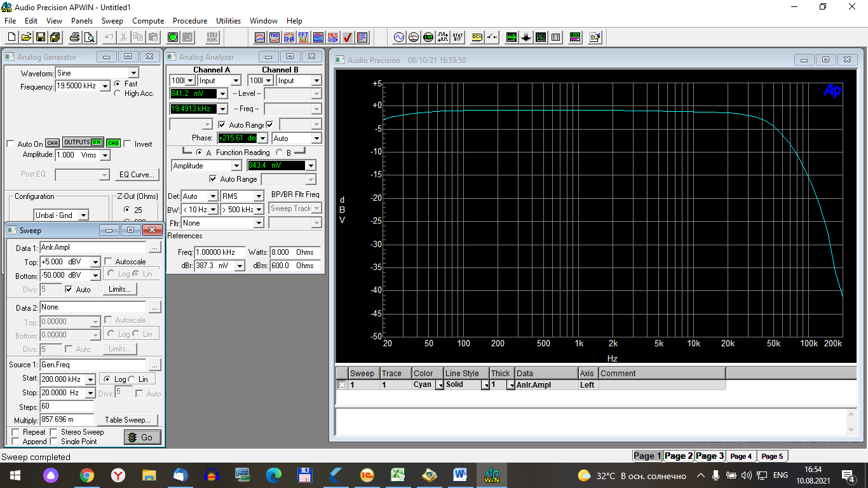Screen dimensions: 868x488
Task: Expand the Cyan trace color dropdown
Action: tap(439, 385)
